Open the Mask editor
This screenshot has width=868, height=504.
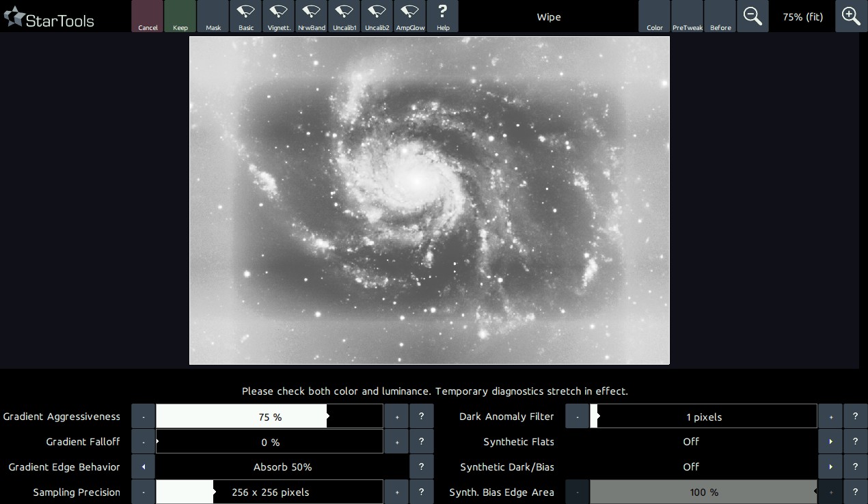(x=213, y=16)
